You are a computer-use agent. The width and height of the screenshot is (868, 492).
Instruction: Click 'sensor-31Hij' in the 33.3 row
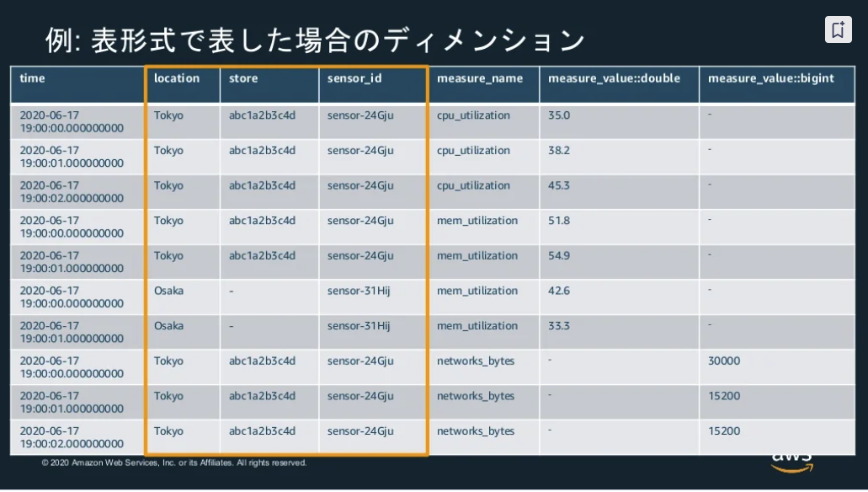(x=358, y=326)
